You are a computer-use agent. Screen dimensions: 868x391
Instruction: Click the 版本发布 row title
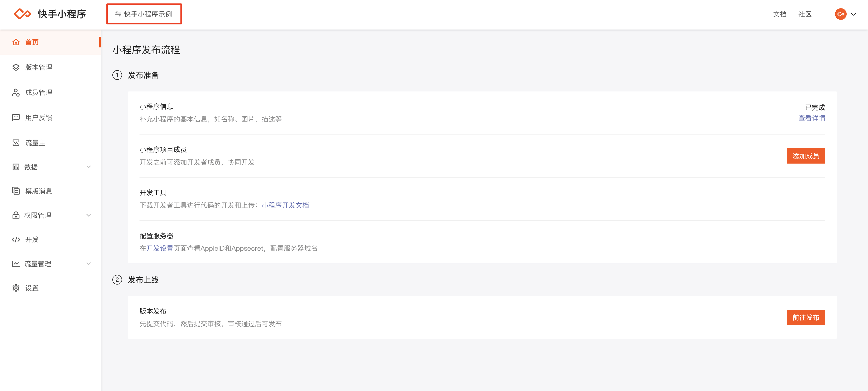[153, 311]
